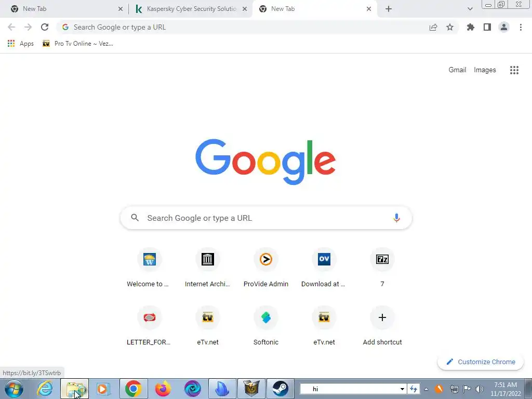Open a new tab with plus button
The height and width of the screenshot is (399, 532).
pos(389,9)
